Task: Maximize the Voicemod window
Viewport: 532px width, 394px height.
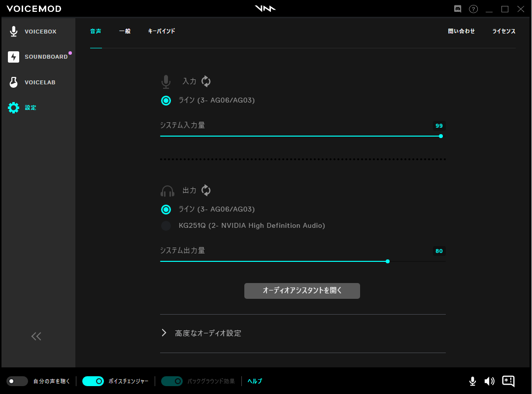Action: [505, 9]
